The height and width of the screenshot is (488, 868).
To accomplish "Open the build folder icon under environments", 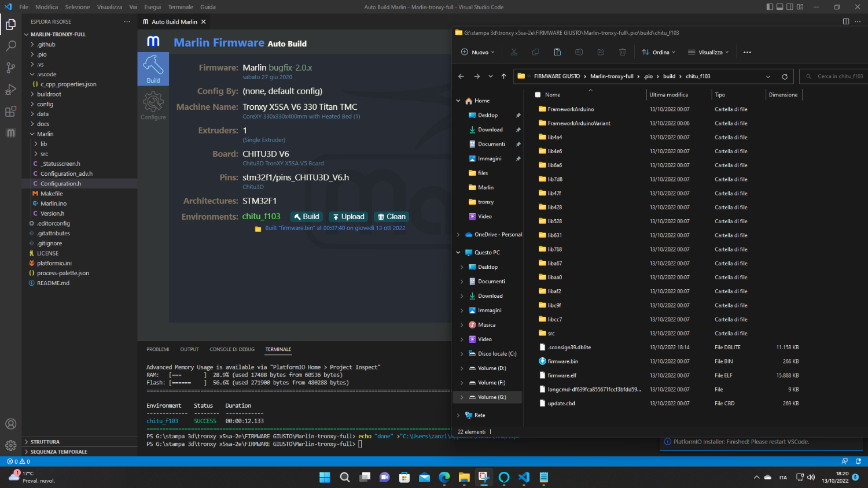I will pos(258,228).
